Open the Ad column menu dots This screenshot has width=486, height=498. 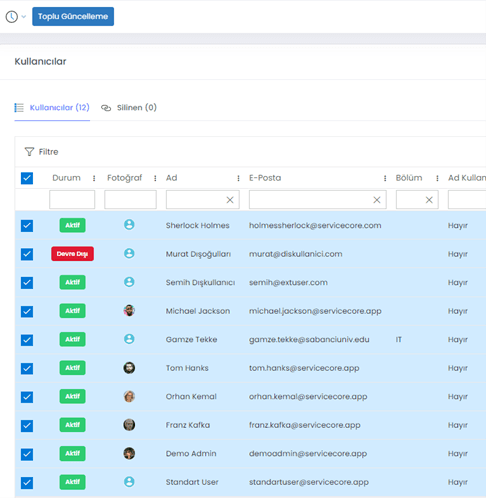pos(238,178)
